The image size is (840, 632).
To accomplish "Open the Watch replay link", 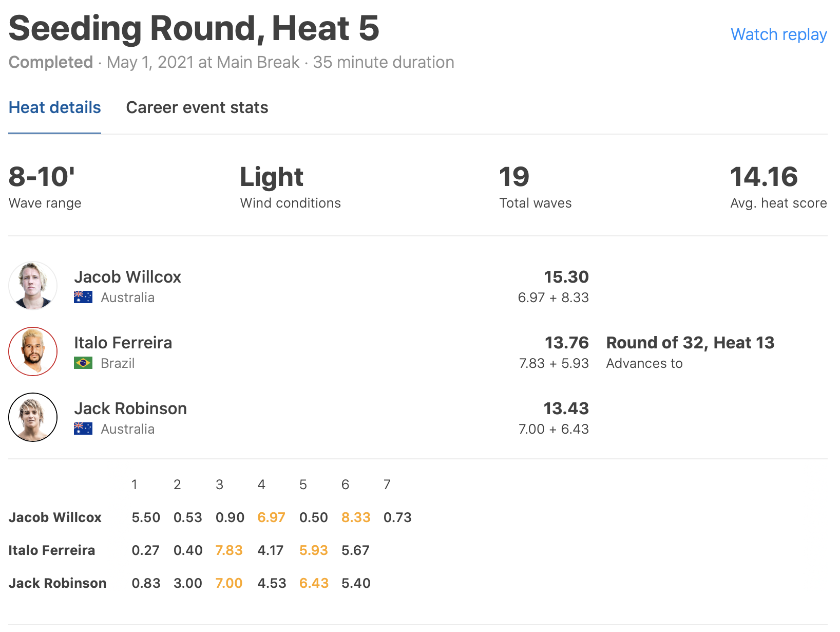I will [x=778, y=34].
